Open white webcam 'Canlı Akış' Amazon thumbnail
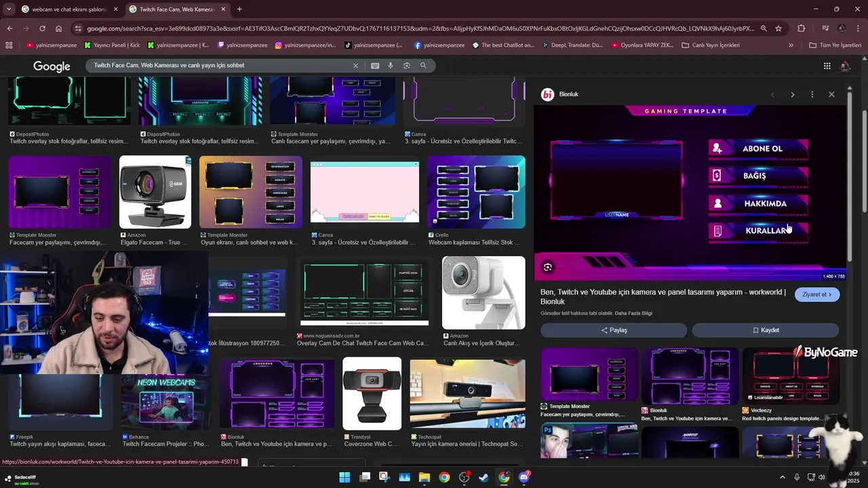 point(484,293)
